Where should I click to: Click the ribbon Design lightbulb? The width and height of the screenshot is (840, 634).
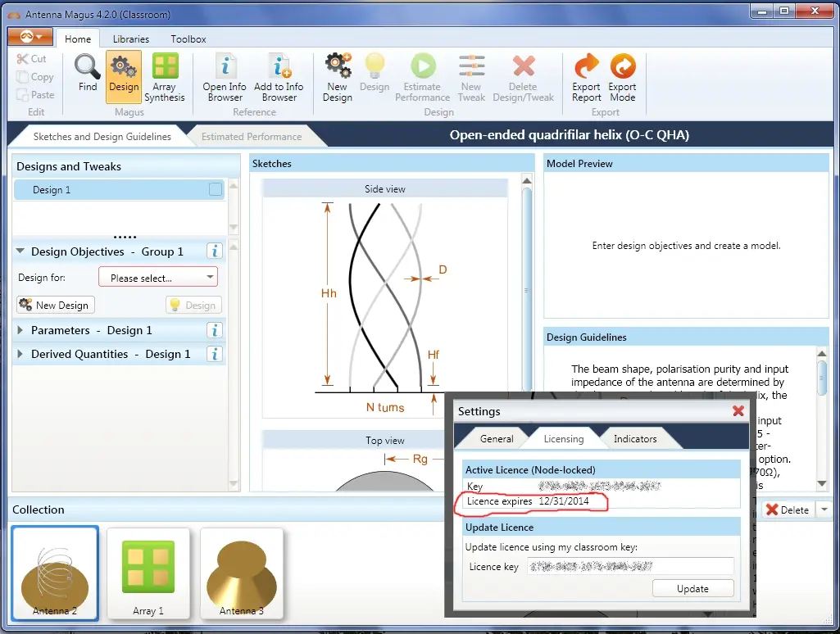pos(375,74)
